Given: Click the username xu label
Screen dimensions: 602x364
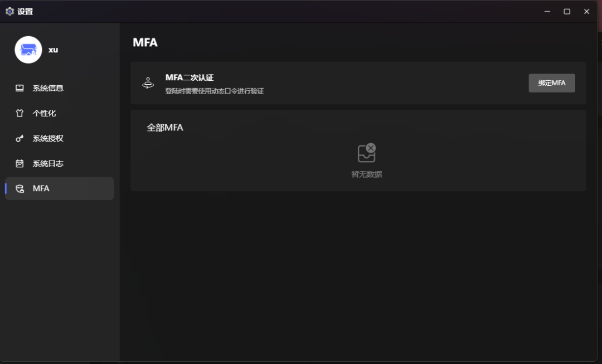Looking at the screenshot, I should [53, 50].
